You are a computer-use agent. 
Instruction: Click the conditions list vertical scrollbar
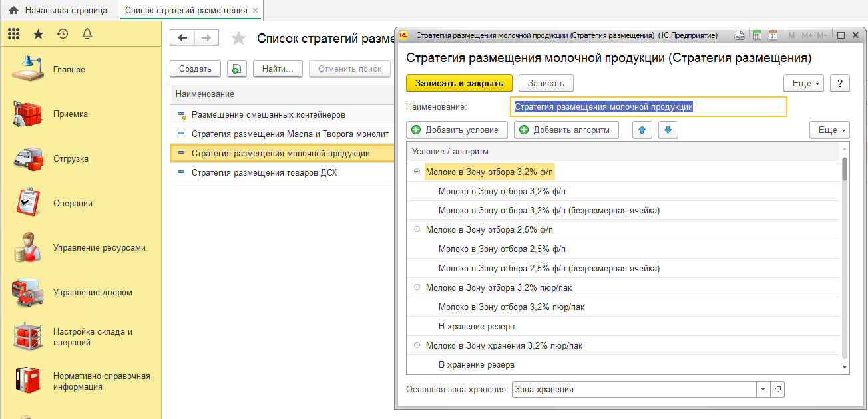[x=845, y=259]
